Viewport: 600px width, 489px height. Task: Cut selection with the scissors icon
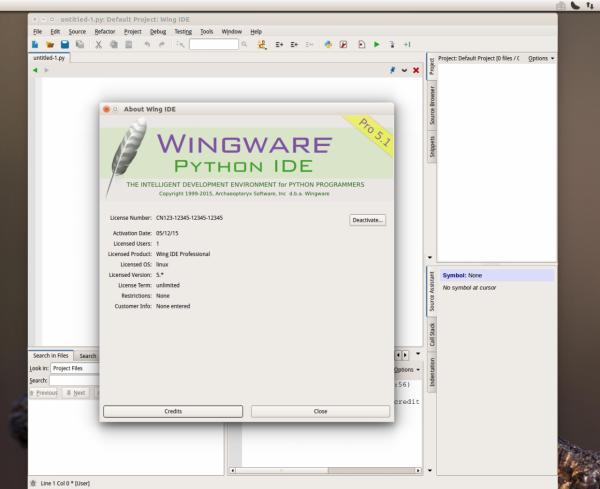(99, 45)
